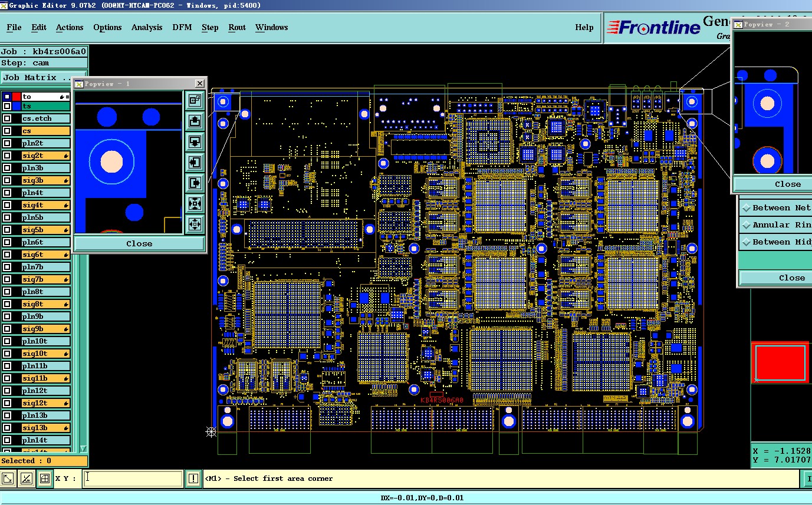The image size is (812, 505).
Task: Show pln2t layer via its checkbox
Action: pos(7,143)
